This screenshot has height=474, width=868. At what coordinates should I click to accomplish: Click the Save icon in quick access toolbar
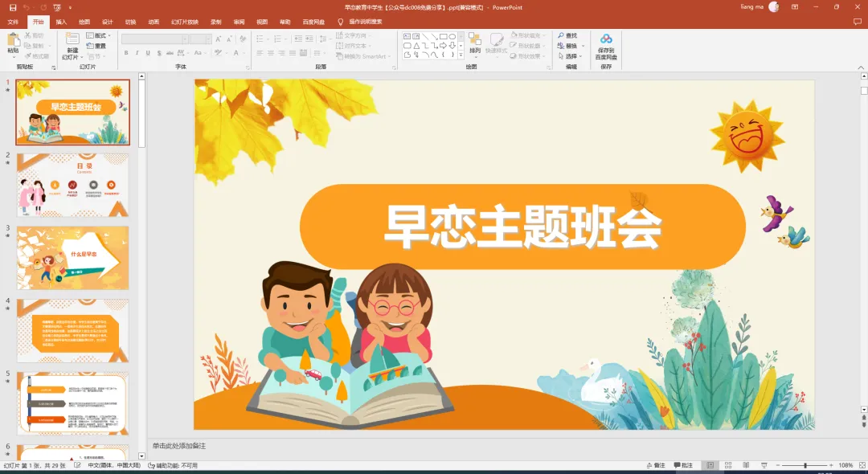point(13,8)
